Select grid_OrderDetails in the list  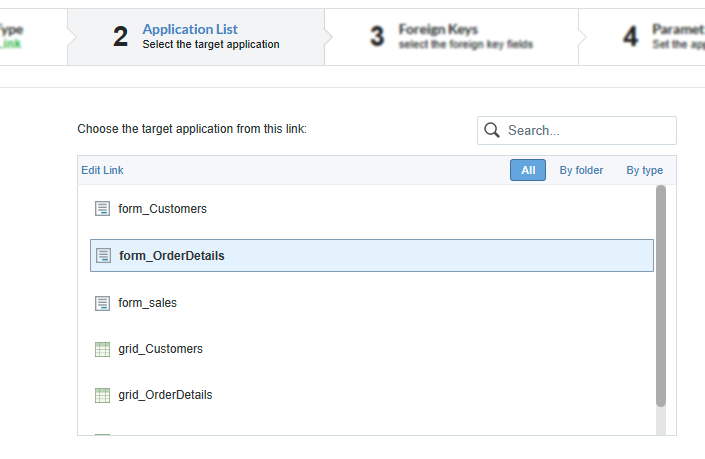pos(165,395)
